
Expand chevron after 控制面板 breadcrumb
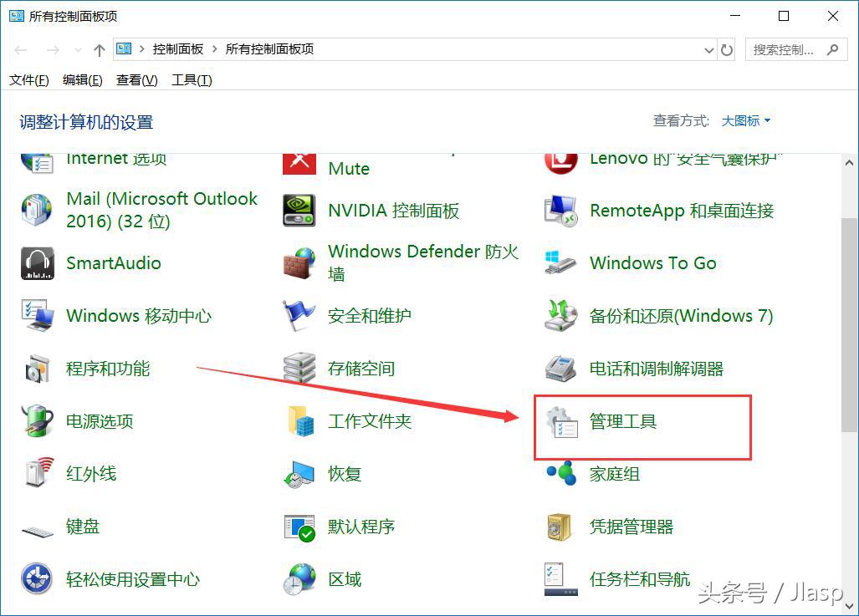click(214, 49)
